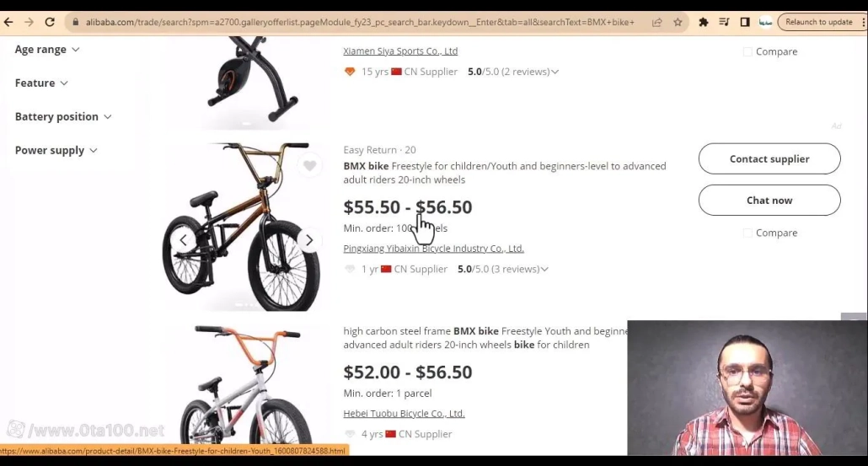
Task: Bookmark page with star icon
Action: pyautogui.click(x=678, y=22)
